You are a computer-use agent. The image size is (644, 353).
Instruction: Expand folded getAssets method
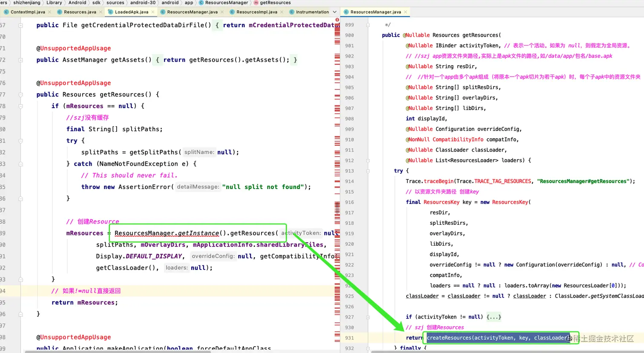point(20,60)
